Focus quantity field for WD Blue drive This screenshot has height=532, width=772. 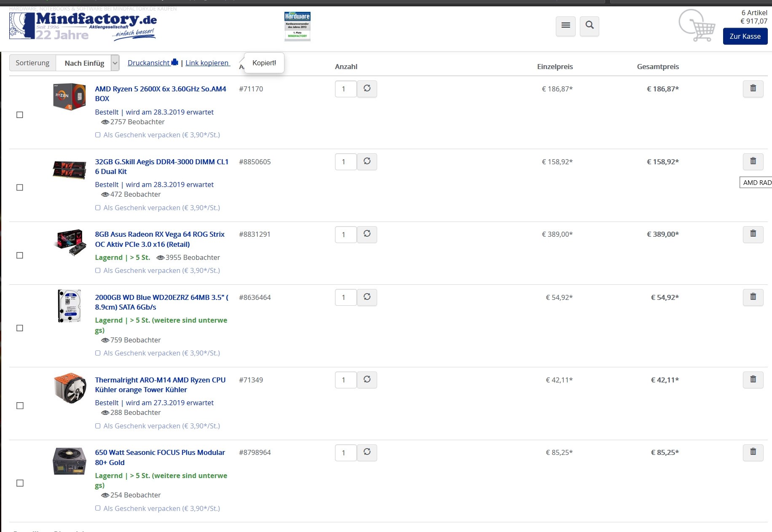(x=346, y=297)
